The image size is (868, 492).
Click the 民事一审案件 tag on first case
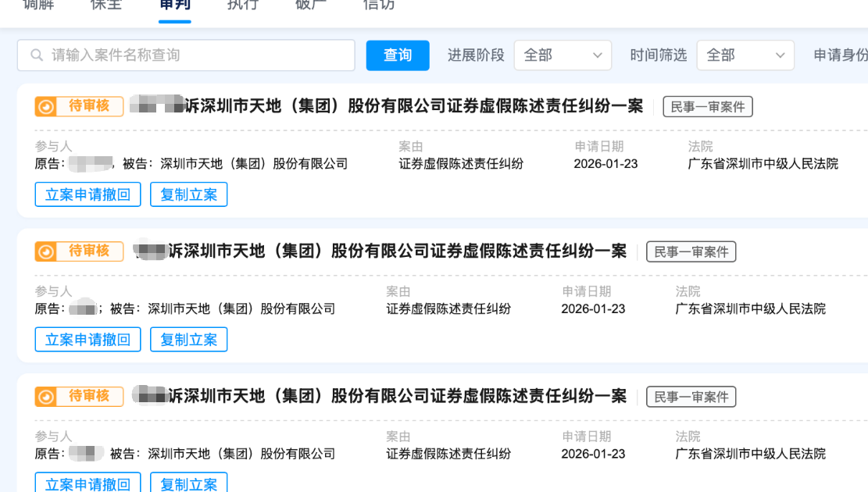[707, 107]
